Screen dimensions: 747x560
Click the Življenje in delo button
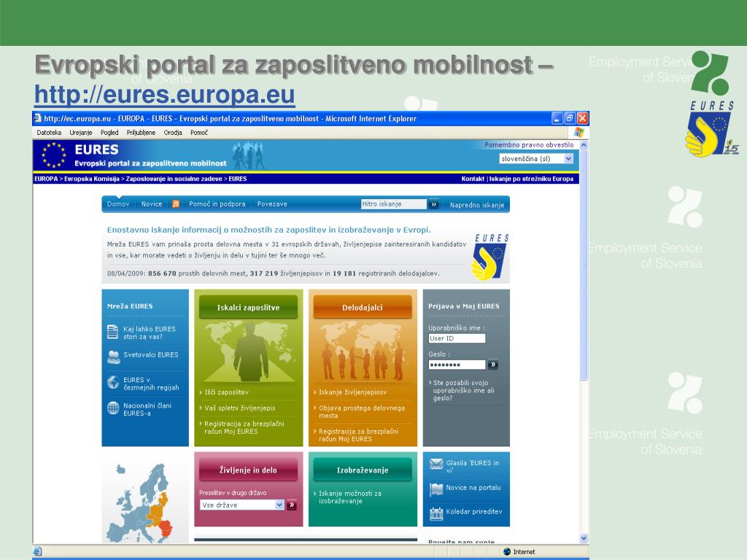point(248,470)
